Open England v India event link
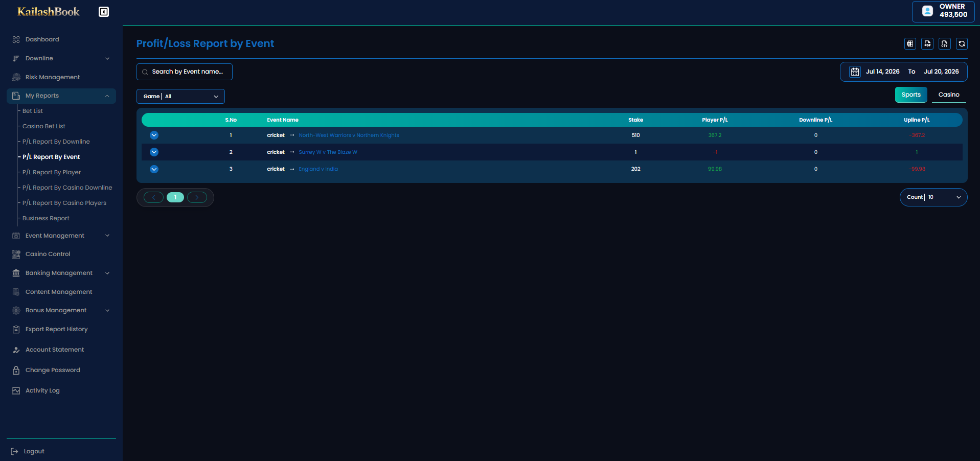Viewport: 980px width, 461px height. pyautogui.click(x=318, y=169)
